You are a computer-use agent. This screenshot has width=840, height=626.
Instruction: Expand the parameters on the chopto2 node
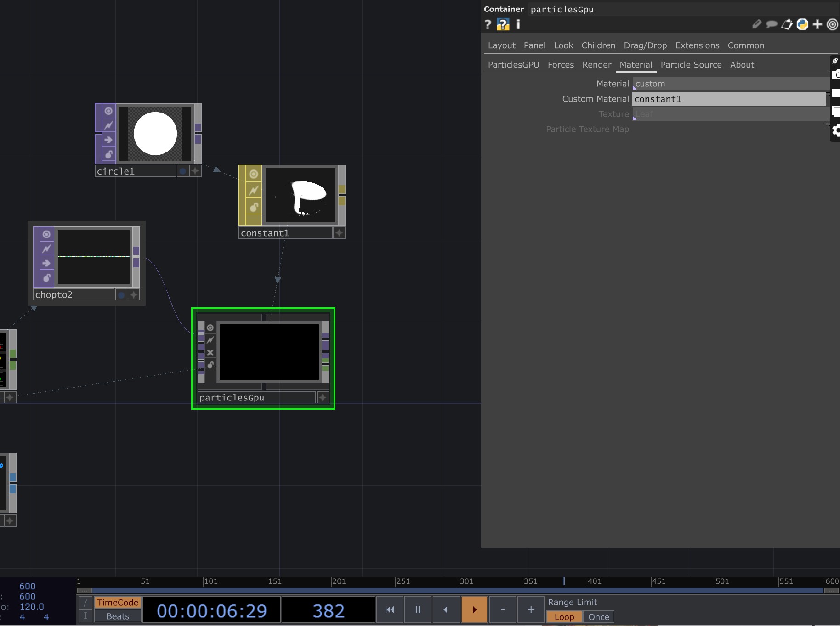134,294
